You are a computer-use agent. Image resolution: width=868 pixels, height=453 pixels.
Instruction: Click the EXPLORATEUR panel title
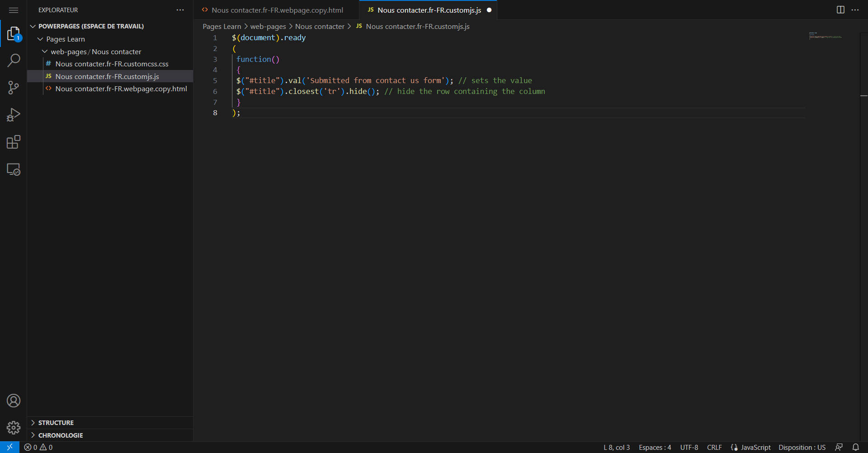[x=58, y=10]
